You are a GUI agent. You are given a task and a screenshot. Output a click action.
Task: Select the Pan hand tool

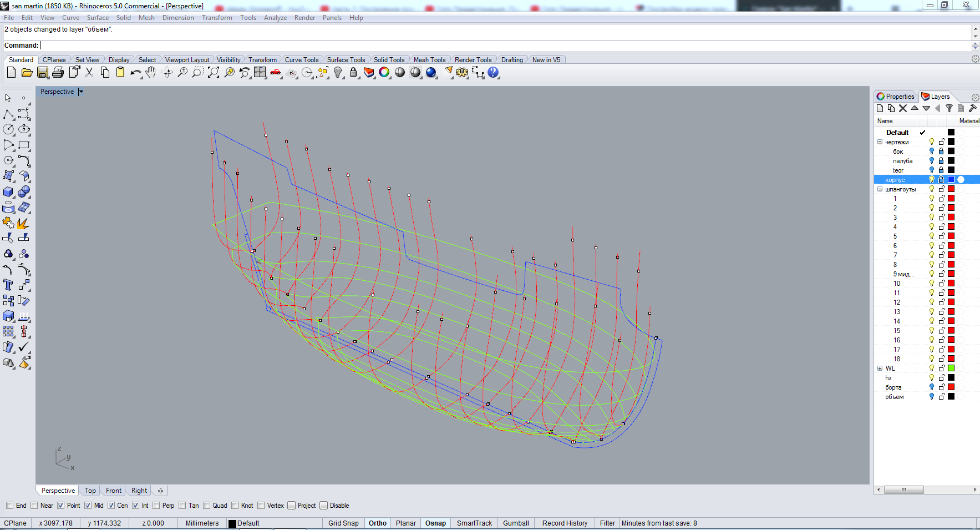click(x=151, y=73)
